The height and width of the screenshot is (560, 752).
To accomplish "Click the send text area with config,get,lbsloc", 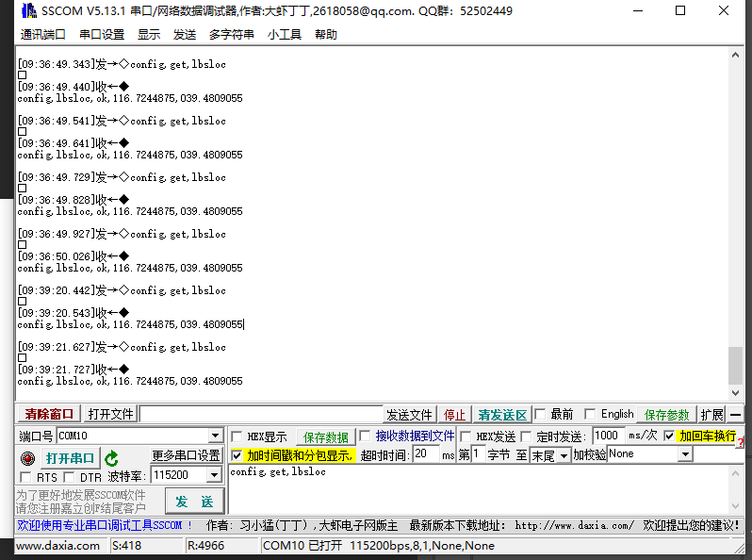I will (478, 489).
